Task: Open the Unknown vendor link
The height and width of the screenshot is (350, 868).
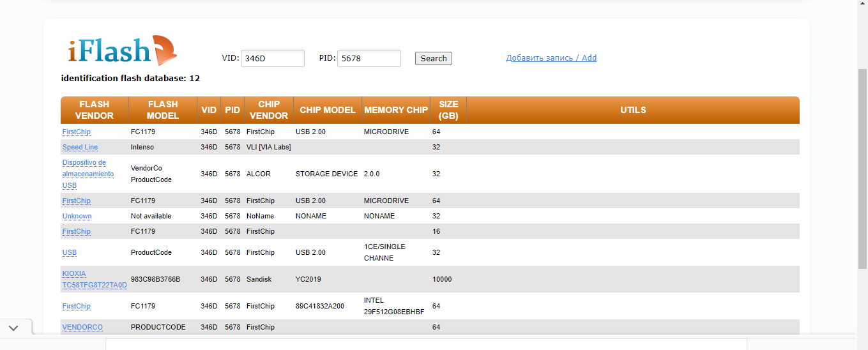Action: (x=77, y=216)
